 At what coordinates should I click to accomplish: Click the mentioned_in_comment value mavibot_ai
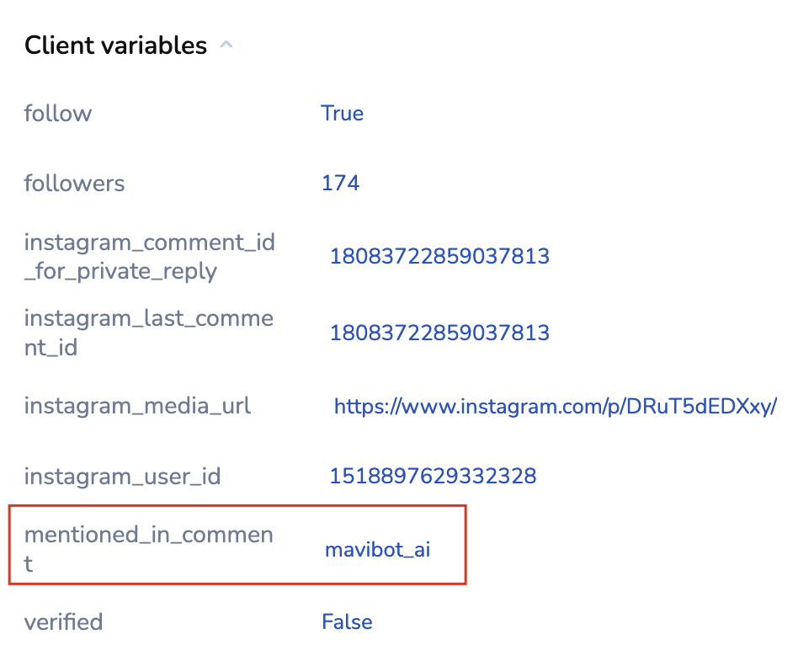coord(377,551)
